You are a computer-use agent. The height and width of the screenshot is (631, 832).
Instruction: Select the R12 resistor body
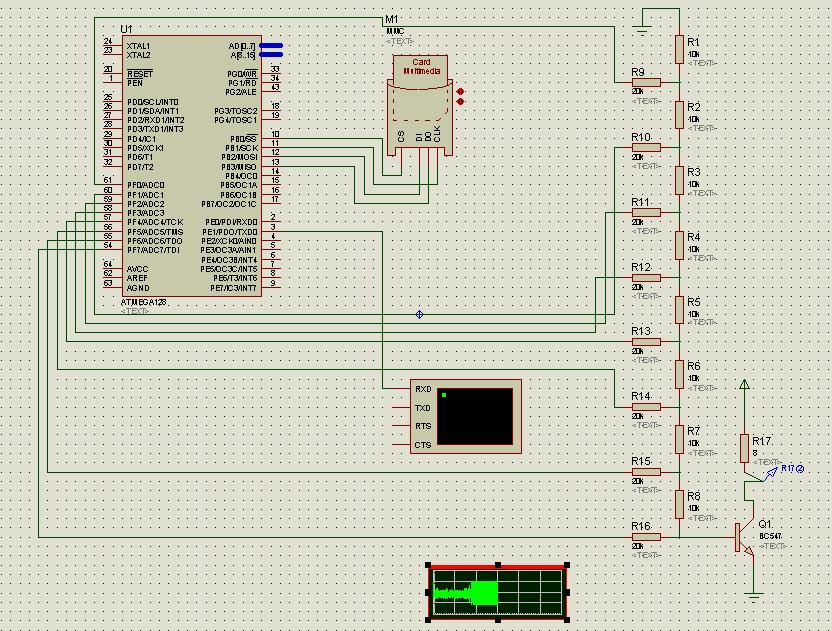tap(646, 277)
